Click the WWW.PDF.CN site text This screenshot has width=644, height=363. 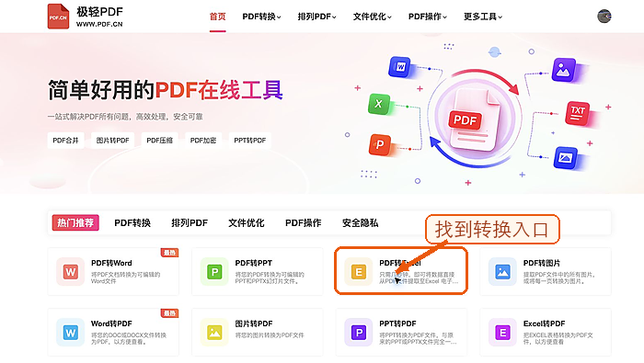[x=99, y=24]
